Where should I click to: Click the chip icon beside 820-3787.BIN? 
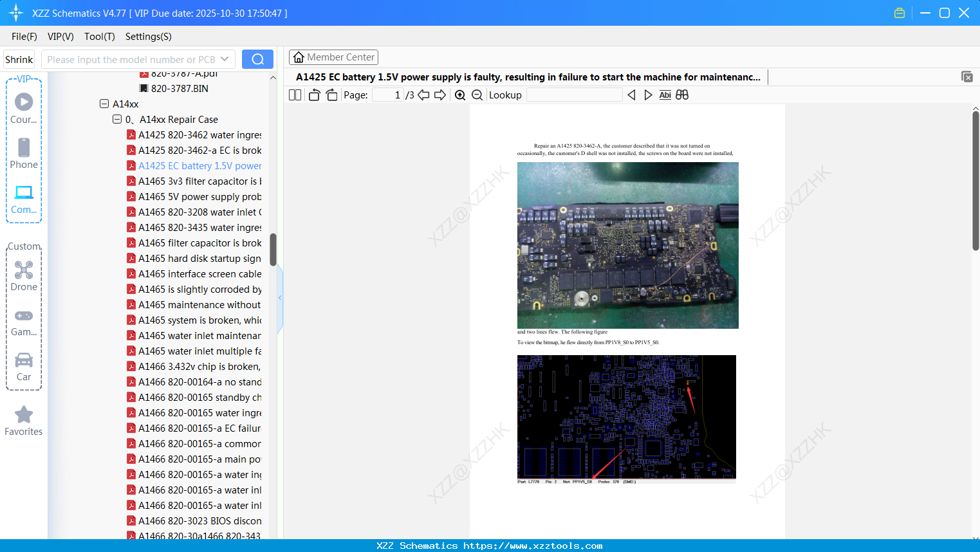(x=144, y=89)
